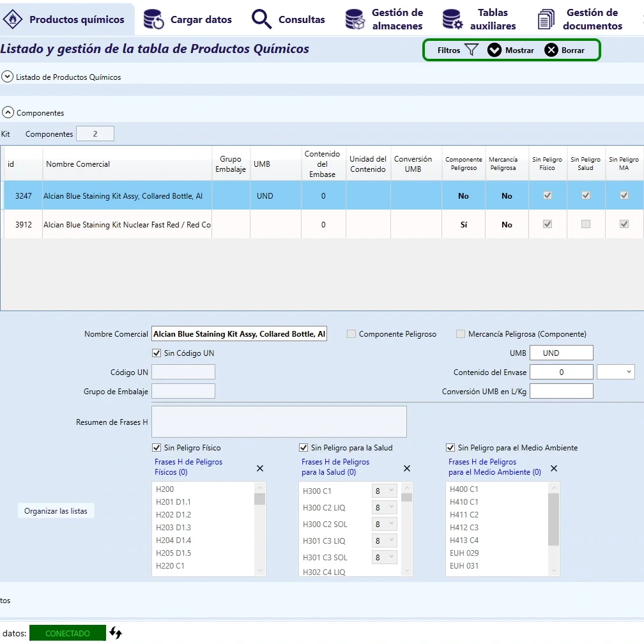Viewport: 644px width, 644px height.
Task: Select EUH 029 in environment hazards list
Action: [x=464, y=553]
